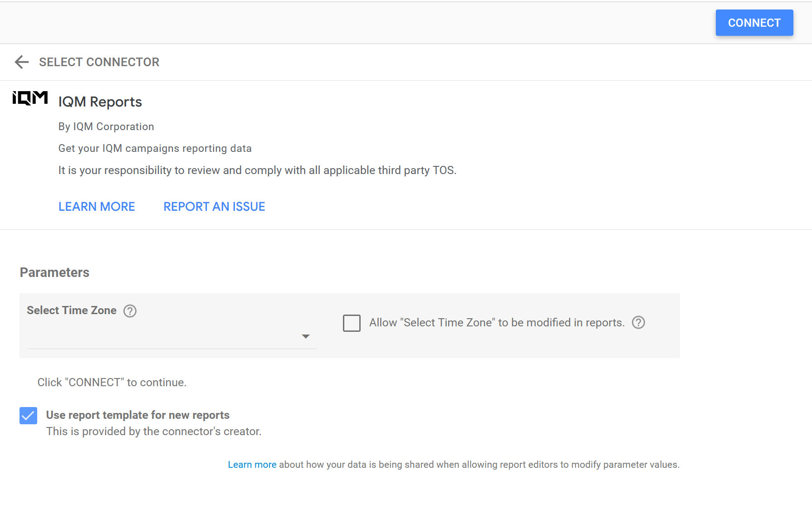This screenshot has height=524, width=812.
Task: Go back using the left arrow icon
Action: (21, 62)
